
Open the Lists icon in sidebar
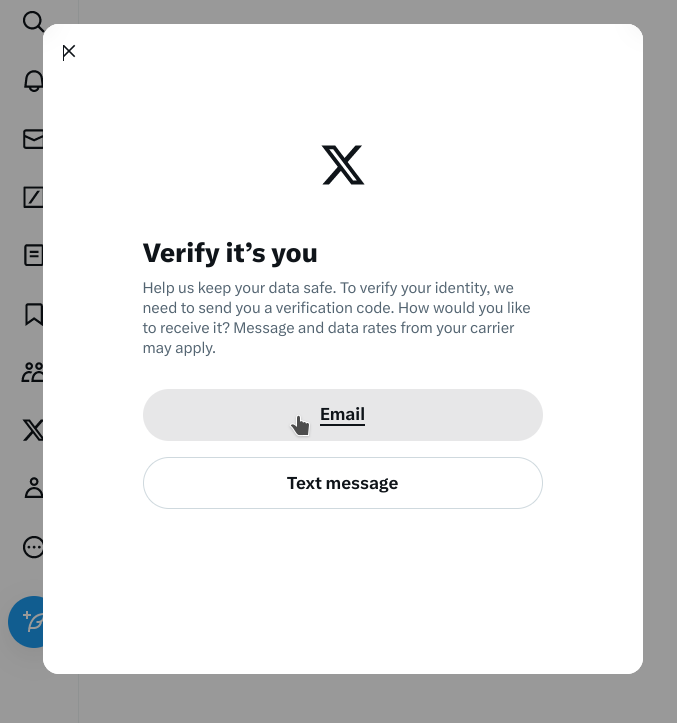(x=33, y=255)
